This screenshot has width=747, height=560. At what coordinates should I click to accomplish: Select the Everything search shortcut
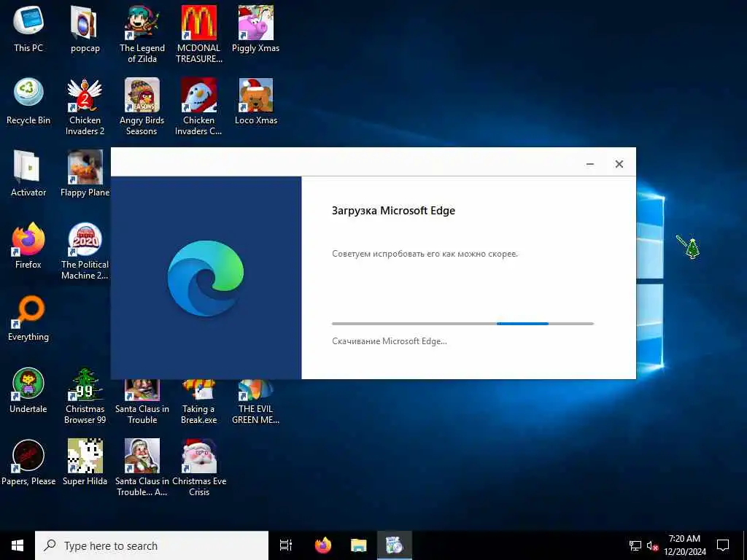(28, 319)
